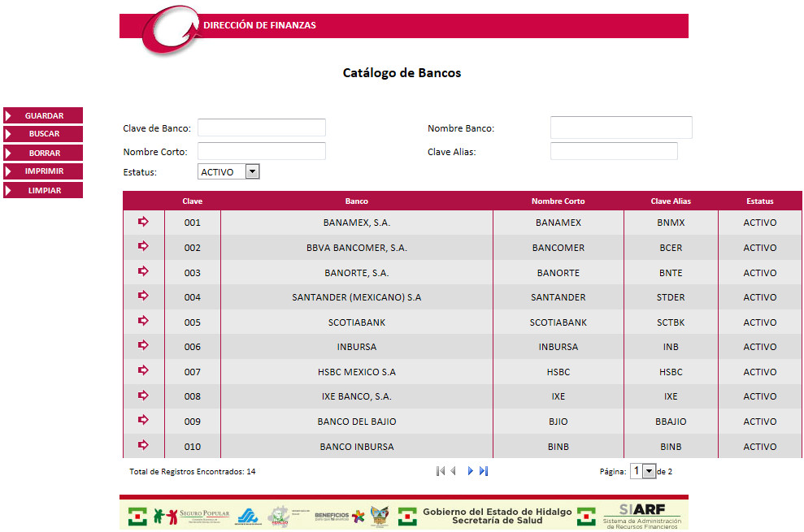This screenshot has width=804, height=532.
Task: Focus the Nombre Banco input field
Action: click(x=621, y=128)
